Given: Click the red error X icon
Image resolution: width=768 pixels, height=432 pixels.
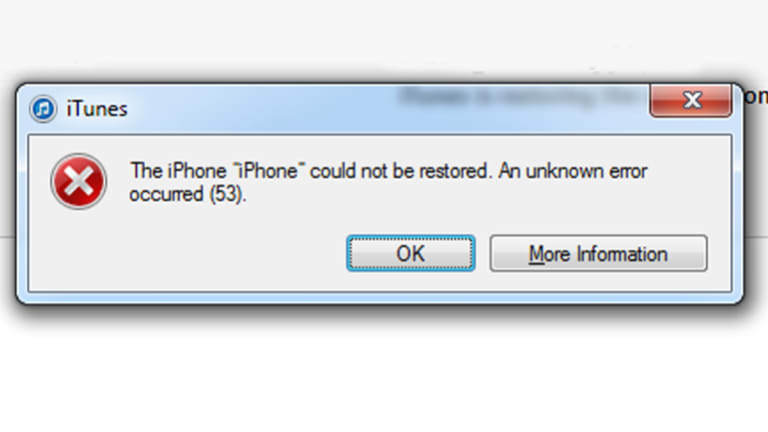Looking at the screenshot, I should point(78,182).
